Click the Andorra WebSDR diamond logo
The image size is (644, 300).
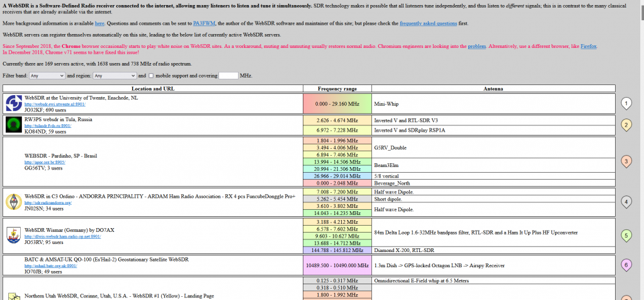click(x=12, y=202)
